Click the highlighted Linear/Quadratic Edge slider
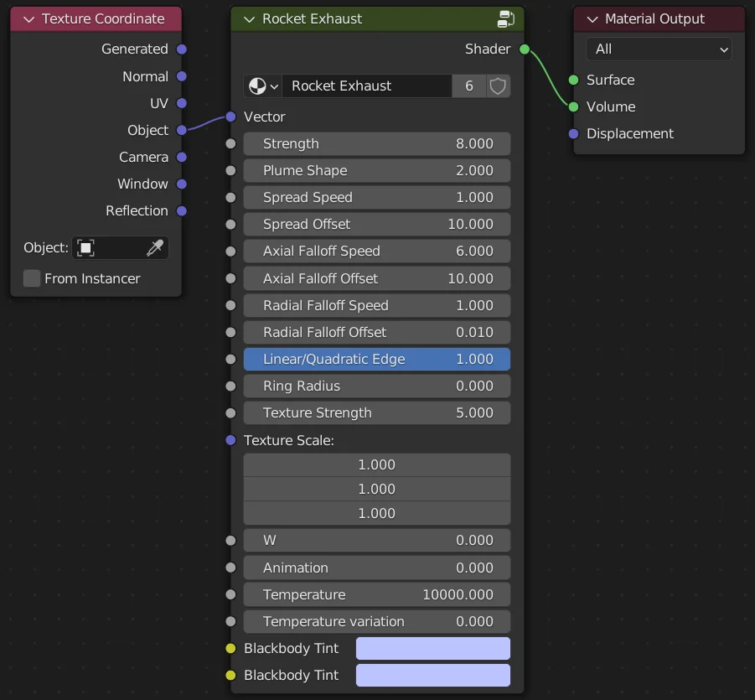 click(x=376, y=359)
